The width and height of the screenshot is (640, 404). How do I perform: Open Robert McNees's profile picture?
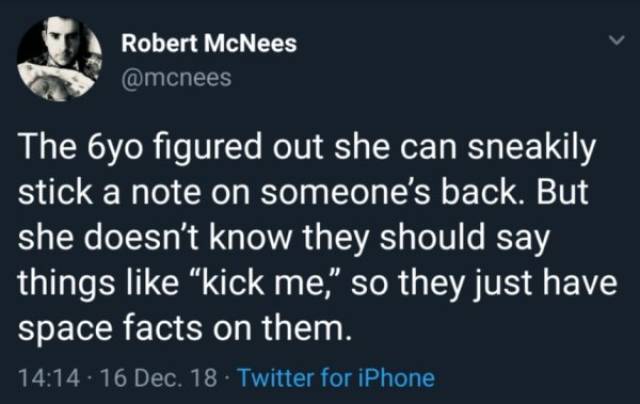tap(60, 59)
